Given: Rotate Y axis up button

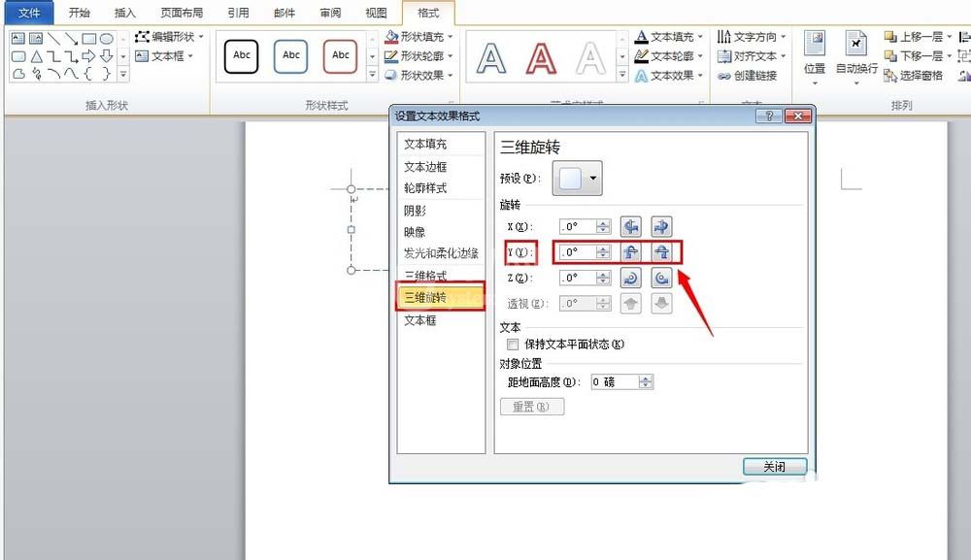Looking at the screenshot, I should click(630, 251).
